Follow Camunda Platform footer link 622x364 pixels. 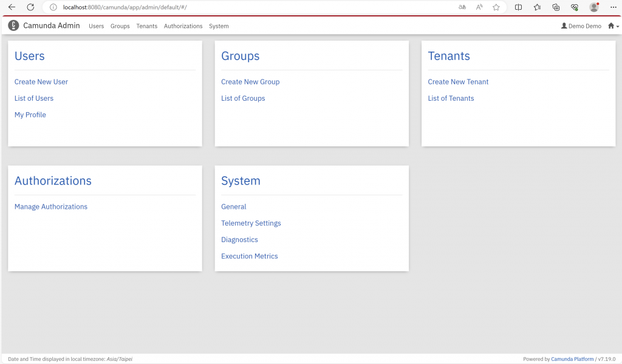pos(572,359)
